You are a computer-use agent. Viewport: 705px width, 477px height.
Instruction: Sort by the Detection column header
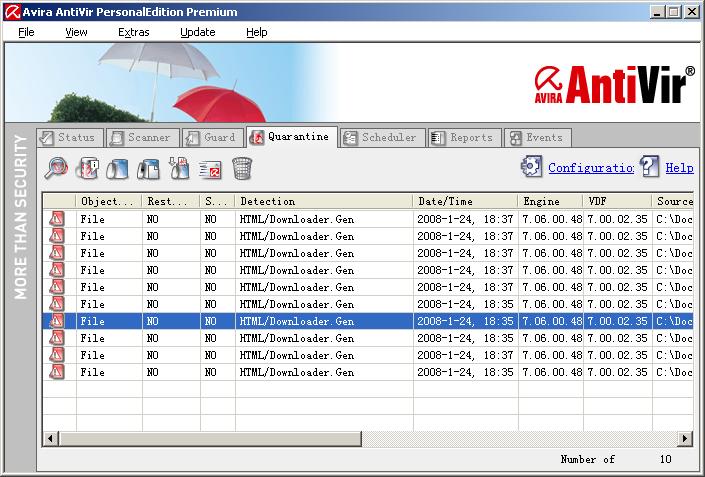[x=324, y=201]
